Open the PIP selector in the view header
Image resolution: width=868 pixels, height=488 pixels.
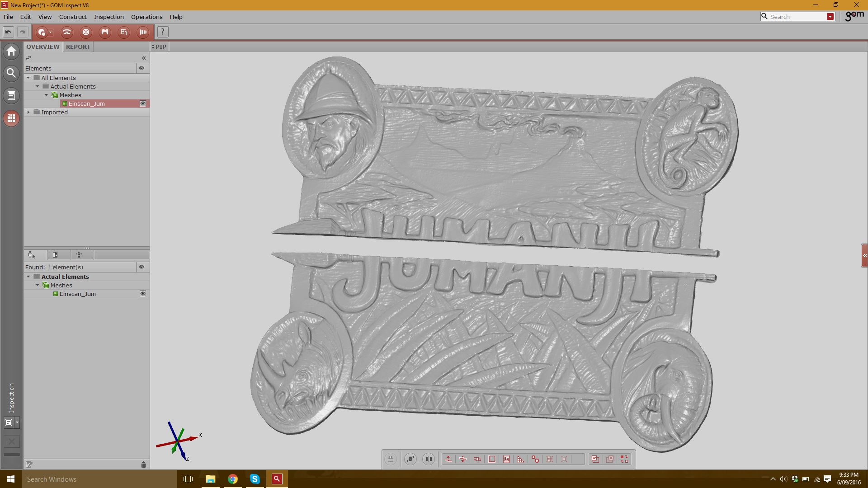click(x=159, y=47)
